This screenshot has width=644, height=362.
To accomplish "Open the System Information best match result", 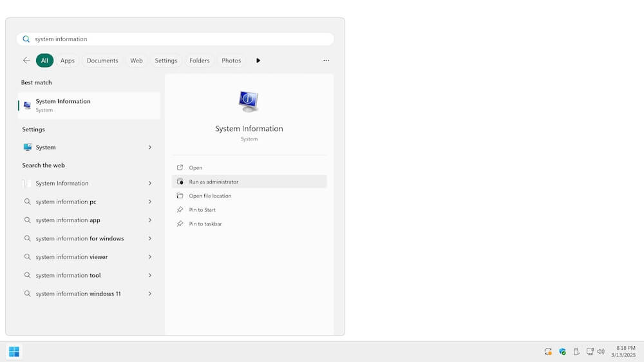I will pos(89,105).
